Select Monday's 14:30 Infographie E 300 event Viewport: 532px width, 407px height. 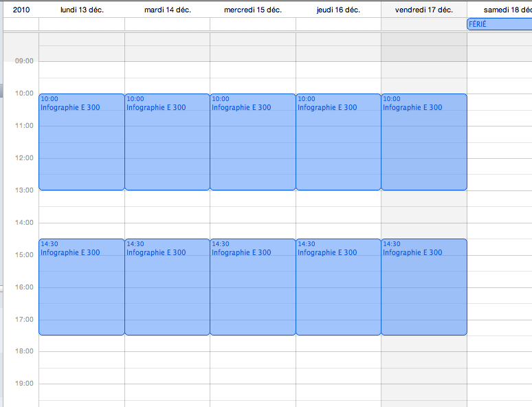81,287
